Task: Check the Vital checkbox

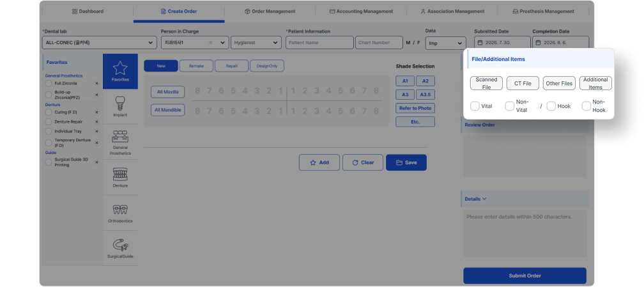Action: coord(475,106)
